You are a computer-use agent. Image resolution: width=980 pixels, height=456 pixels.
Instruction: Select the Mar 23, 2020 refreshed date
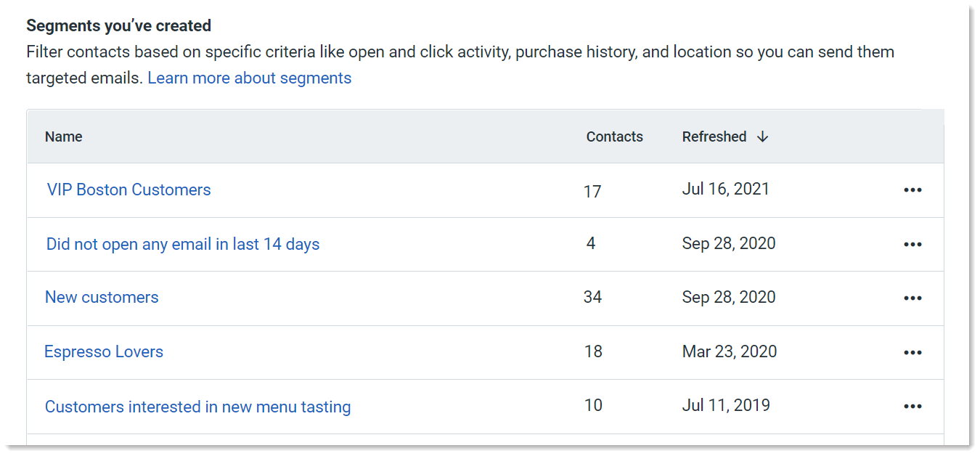tap(730, 351)
